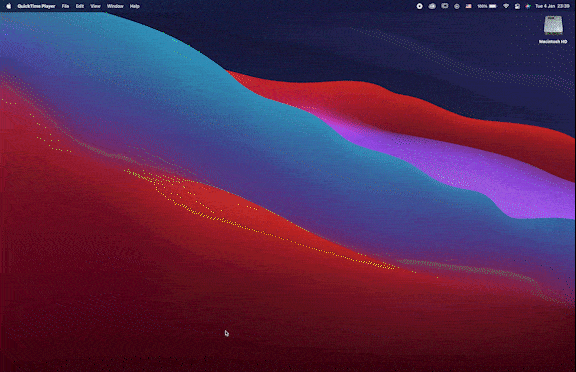The width and height of the screenshot is (576, 372).
Task: Open the US flag input source menu
Action: [x=468, y=6]
